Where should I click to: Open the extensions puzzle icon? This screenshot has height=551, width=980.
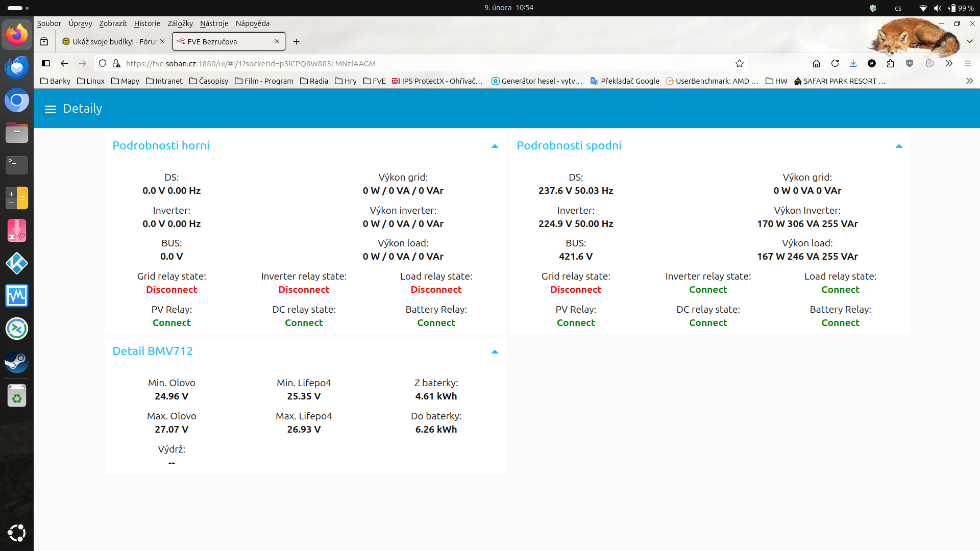[x=890, y=63]
